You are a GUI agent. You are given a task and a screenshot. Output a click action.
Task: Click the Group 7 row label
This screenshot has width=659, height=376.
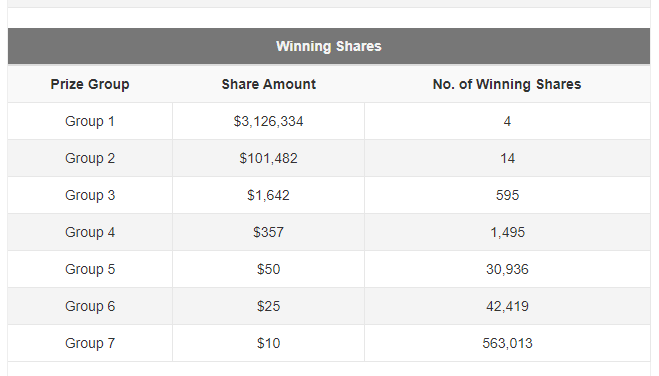pyautogui.click(x=90, y=343)
